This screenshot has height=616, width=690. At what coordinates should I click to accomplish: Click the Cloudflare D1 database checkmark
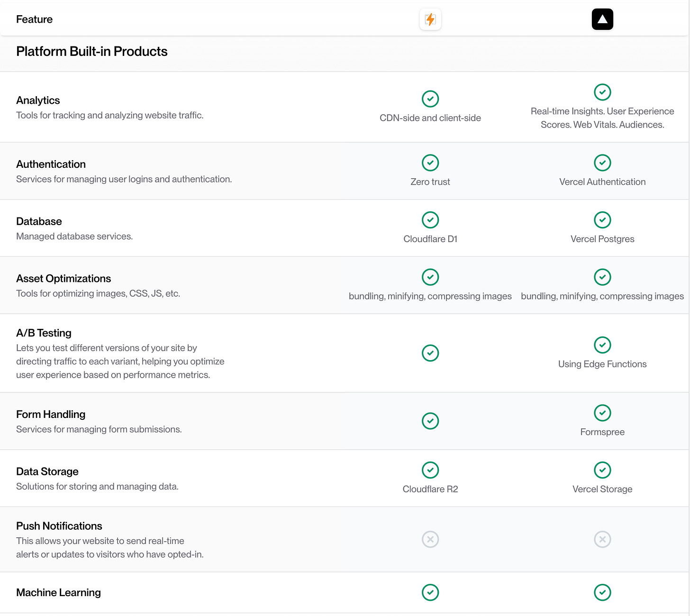tap(430, 220)
